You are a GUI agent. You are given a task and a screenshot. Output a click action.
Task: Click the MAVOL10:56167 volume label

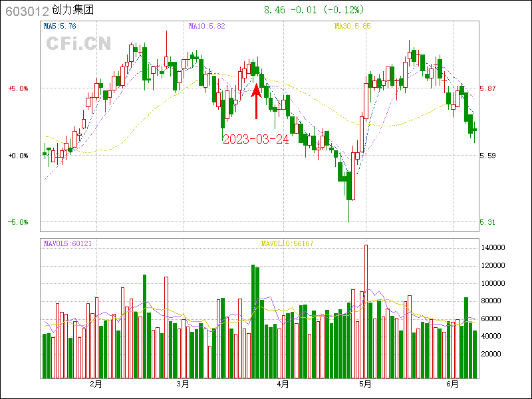click(287, 243)
